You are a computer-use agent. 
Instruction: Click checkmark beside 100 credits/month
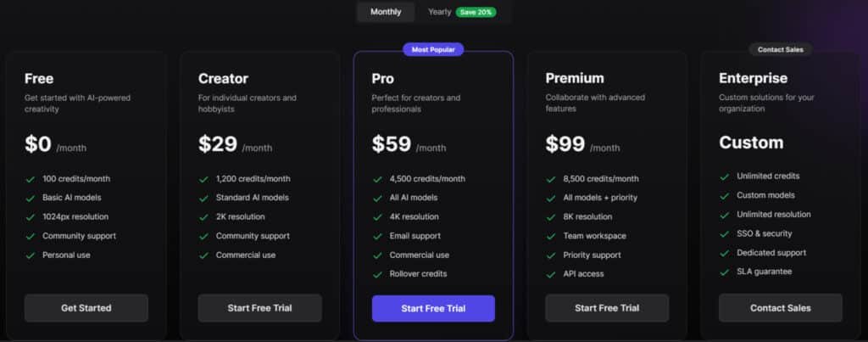coord(31,179)
